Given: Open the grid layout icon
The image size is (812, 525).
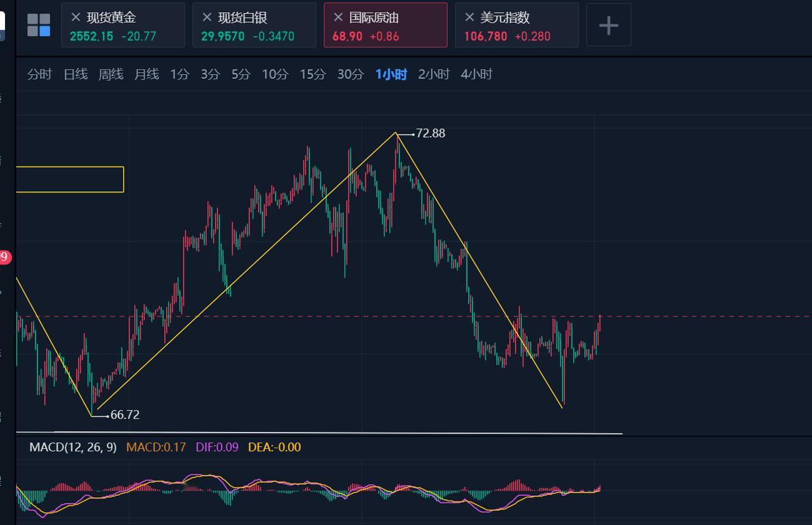Looking at the screenshot, I should coord(39,25).
